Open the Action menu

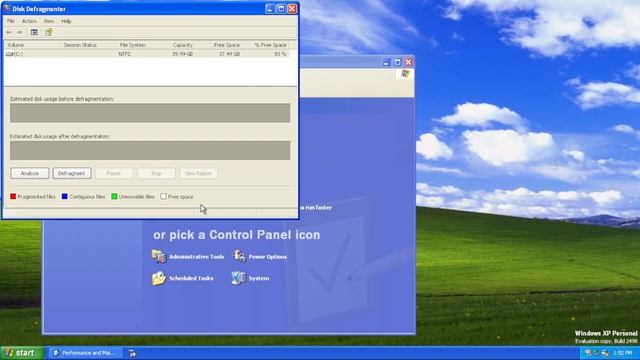pyautogui.click(x=29, y=21)
